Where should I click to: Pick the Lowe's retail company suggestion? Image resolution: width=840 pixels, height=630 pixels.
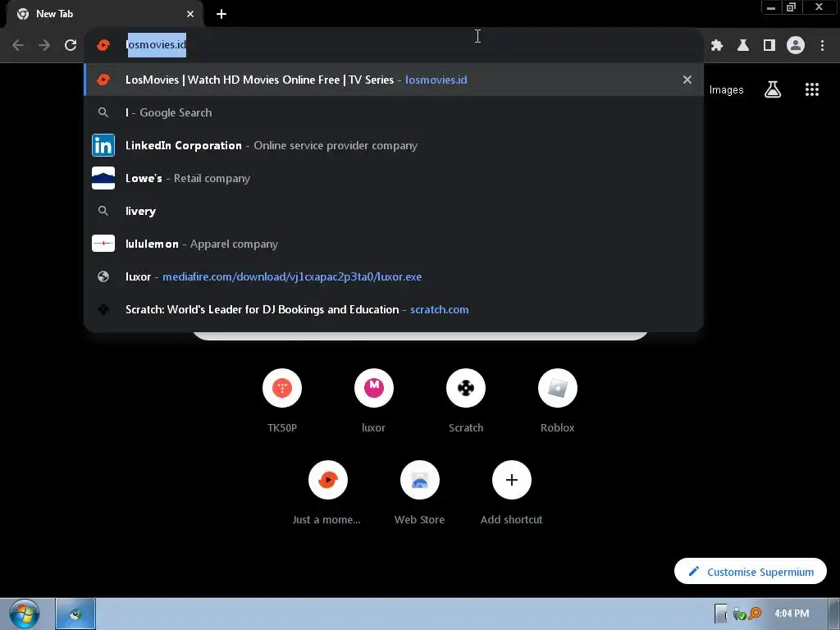tap(394, 178)
